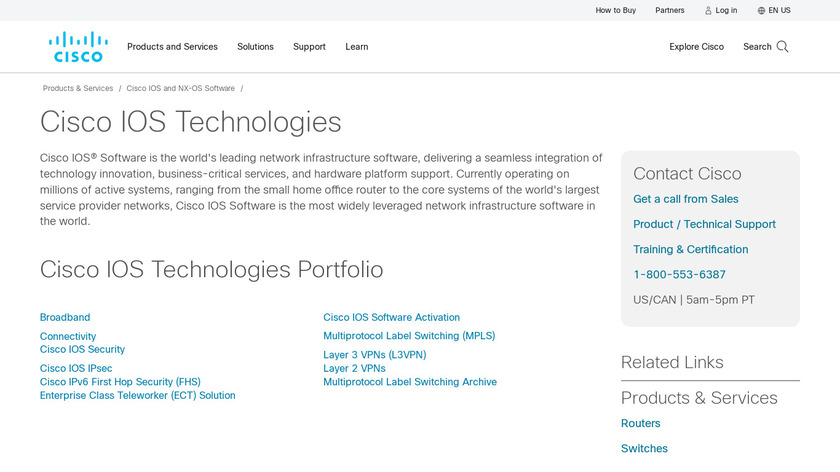
Task: Click the search magnifier icon
Action: tap(782, 47)
